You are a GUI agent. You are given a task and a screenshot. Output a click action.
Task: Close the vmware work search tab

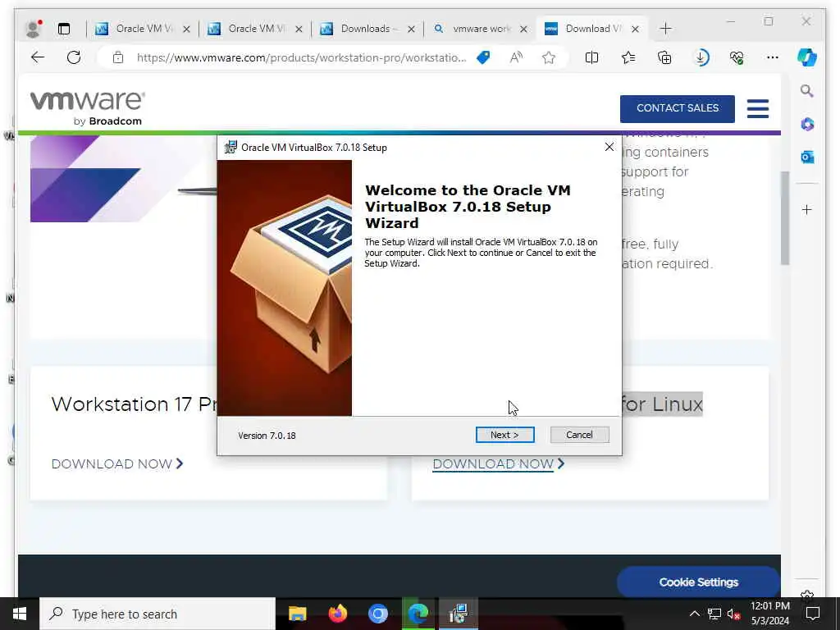coord(523,29)
